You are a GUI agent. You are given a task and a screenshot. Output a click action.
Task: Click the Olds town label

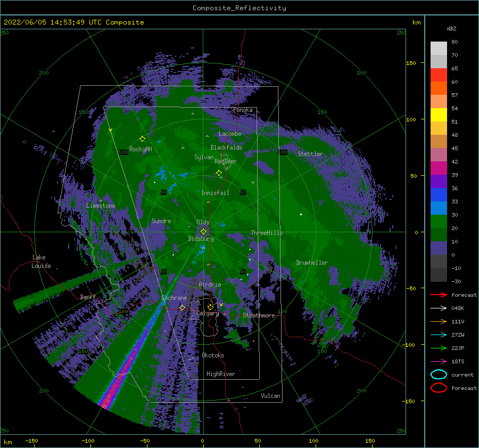203,222
